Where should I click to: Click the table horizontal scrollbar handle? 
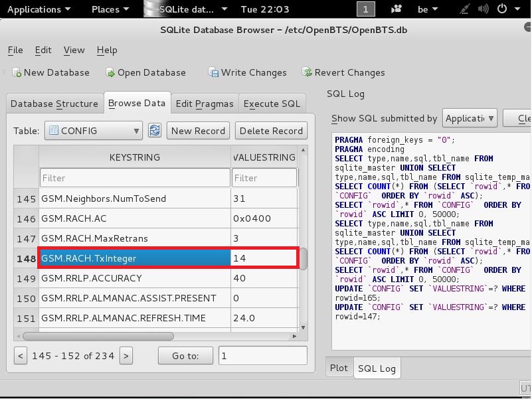98,336
